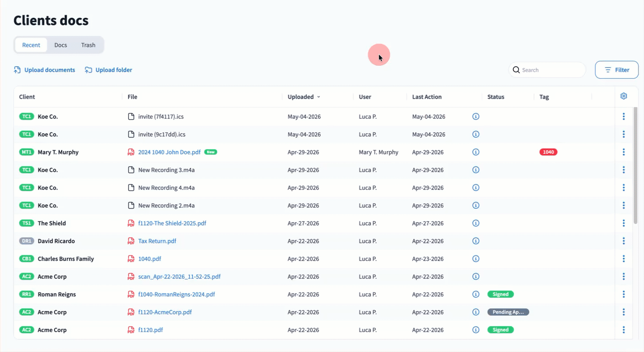Select client The Shield
Screen dimensions: 644x352
(52, 223)
